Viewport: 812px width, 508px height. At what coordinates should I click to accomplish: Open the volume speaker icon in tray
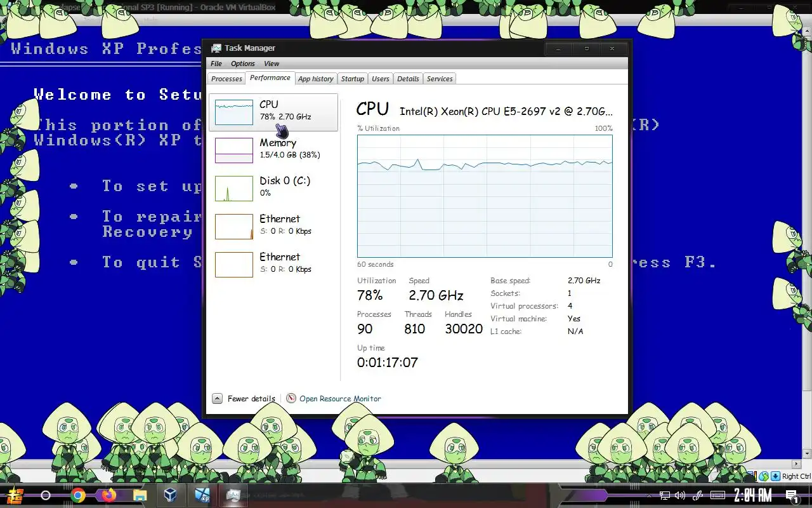680,495
